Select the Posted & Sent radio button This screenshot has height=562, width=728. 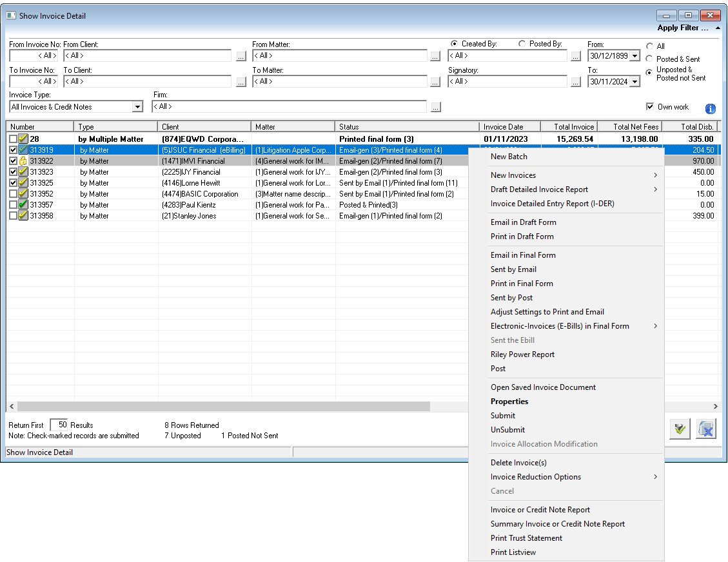click(x=649, y=59)
